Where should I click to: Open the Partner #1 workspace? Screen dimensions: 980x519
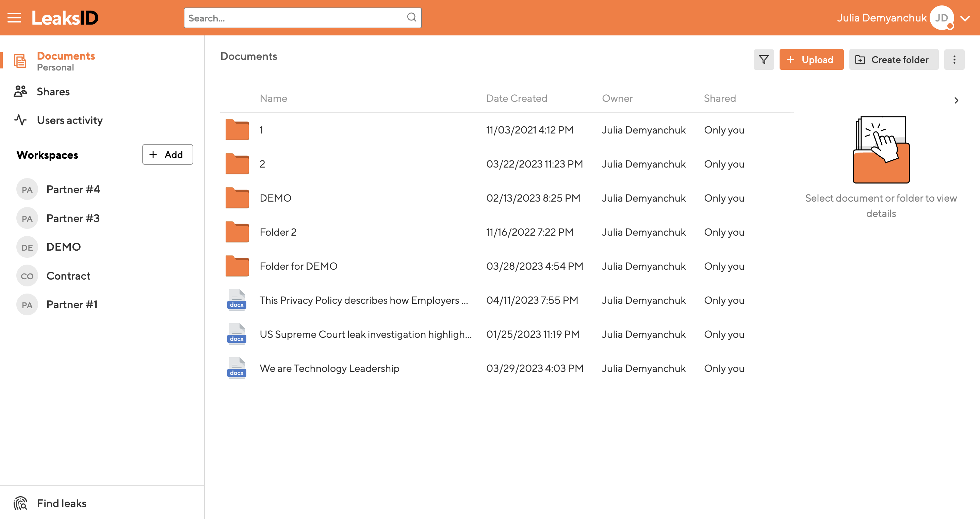point(71,304)
